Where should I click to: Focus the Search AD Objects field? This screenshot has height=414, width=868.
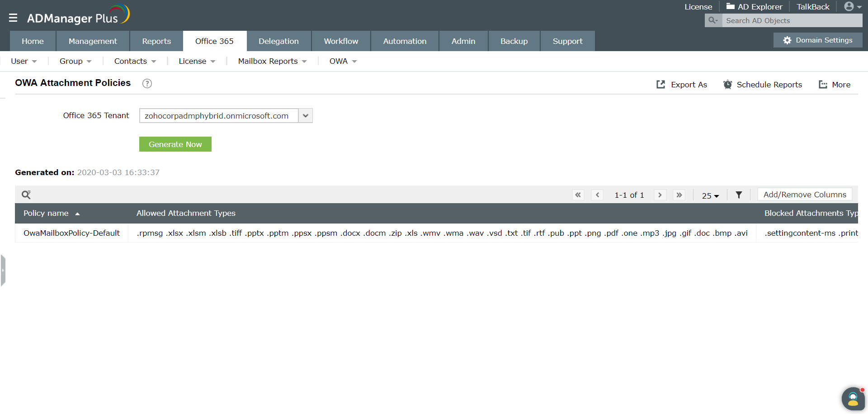point(792,20)
